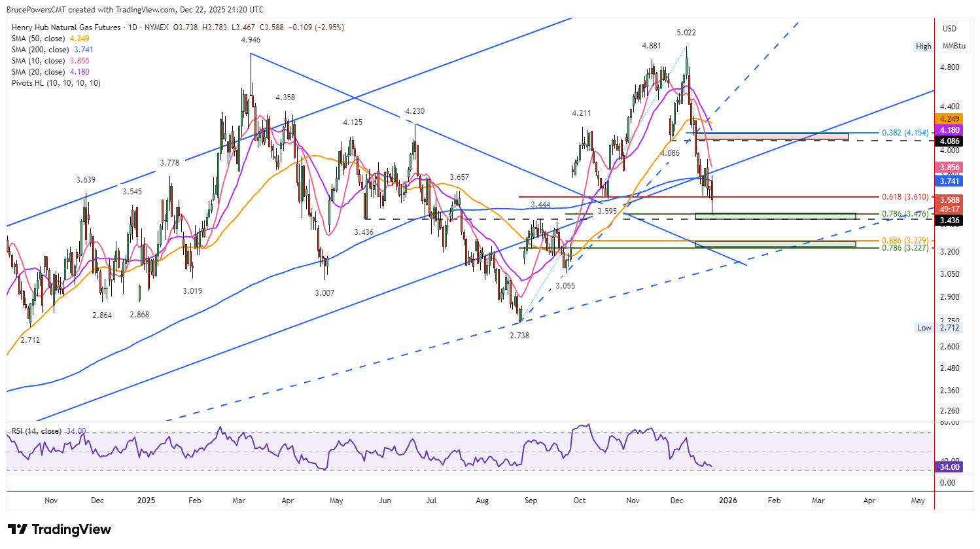Select the 0.618 (3.610) Fibonacci label
This screenshot has height=549, width=980.
point(905,197)
